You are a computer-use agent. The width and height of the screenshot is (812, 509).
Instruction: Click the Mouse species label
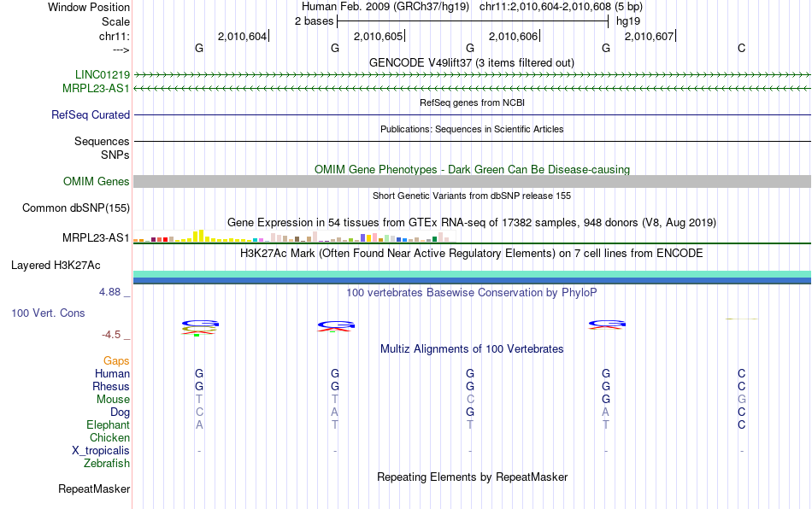pyautogui.click(x=113, y=400)
